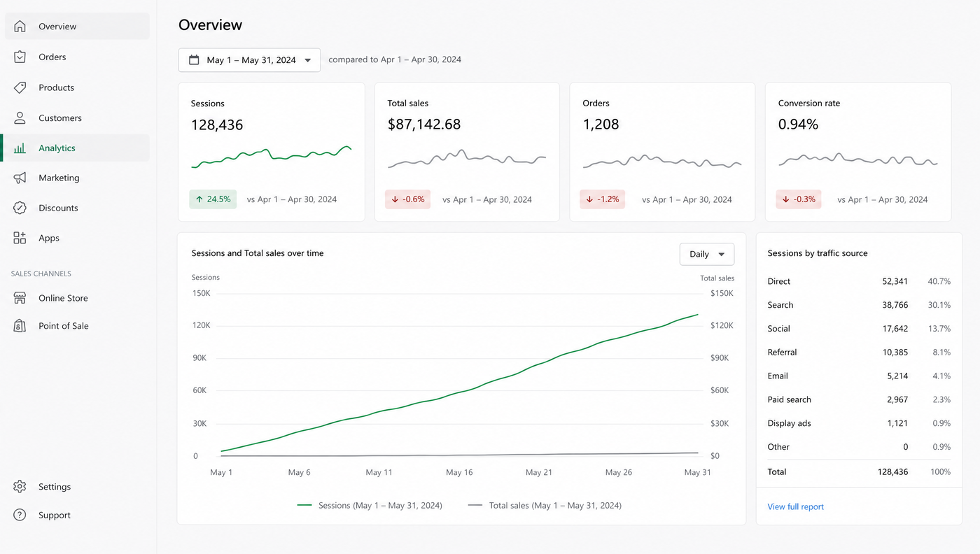Expand the Daily interval dropdown
The image size is (980, 554).
pos(707,254)
